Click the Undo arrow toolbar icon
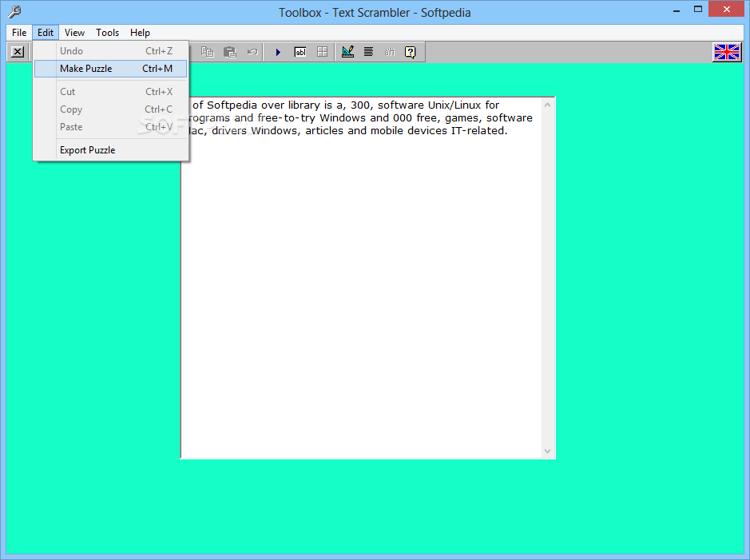 coord(252,52)
